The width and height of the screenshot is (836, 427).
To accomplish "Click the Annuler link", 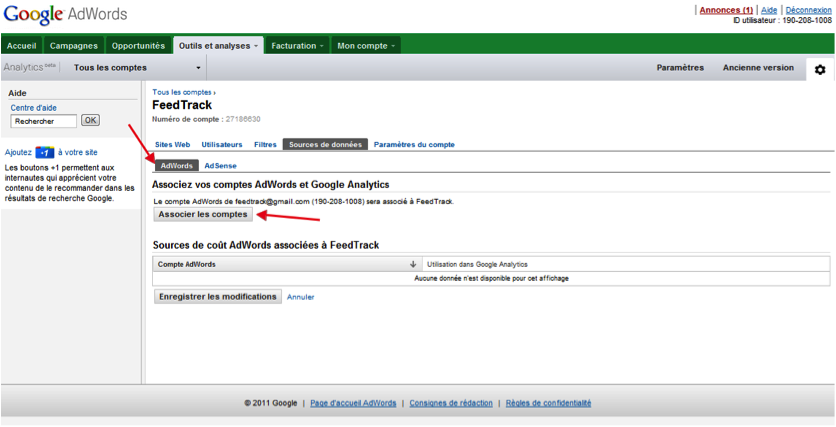I will [301, 297].
